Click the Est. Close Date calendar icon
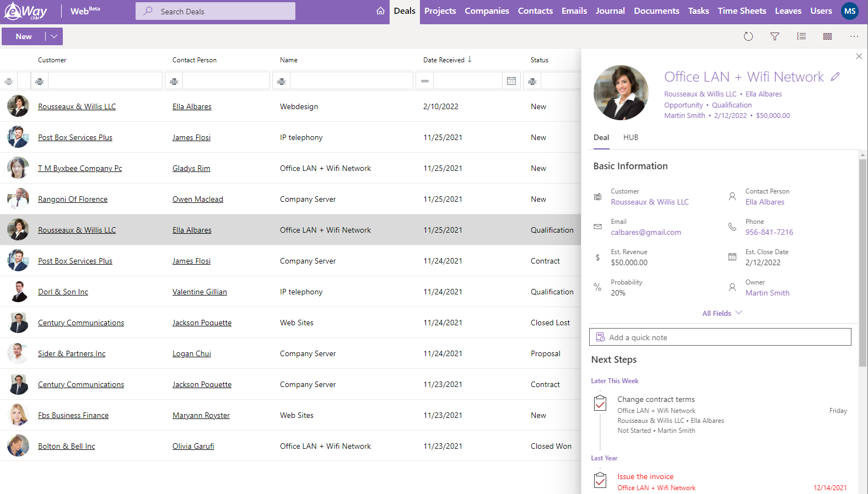The image size is (868, 494). [732, 257]
